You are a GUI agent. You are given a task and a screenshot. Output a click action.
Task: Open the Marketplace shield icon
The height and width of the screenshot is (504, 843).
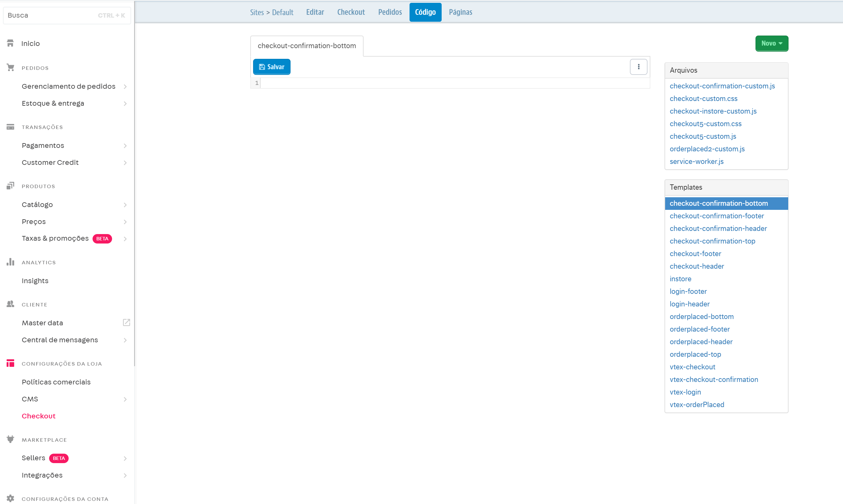coord(10,439)
